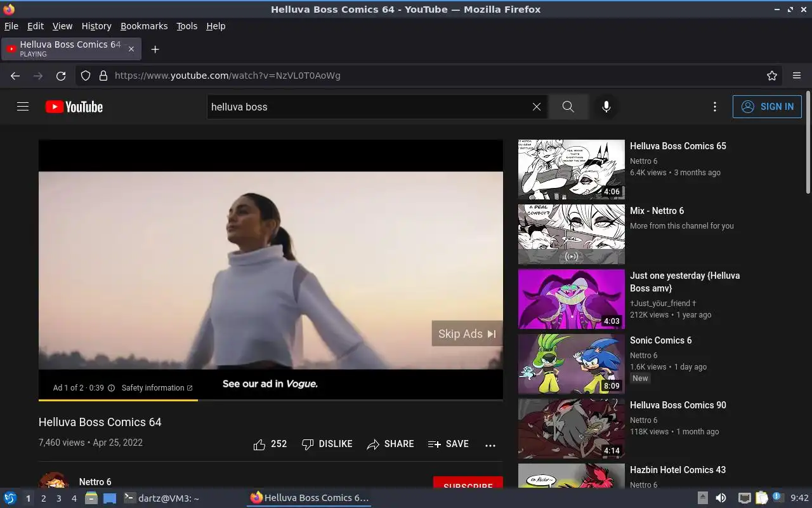This screenshot has width=812, height=508.
Task: Open a new tab with the plus button
Action: [x=155, y=49]
